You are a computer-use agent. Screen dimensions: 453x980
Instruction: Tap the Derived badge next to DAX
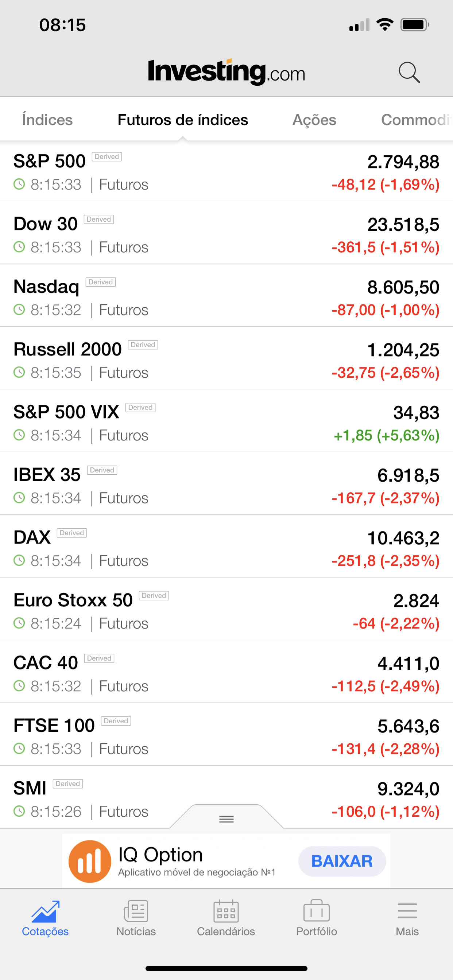(x=72, y=533)
